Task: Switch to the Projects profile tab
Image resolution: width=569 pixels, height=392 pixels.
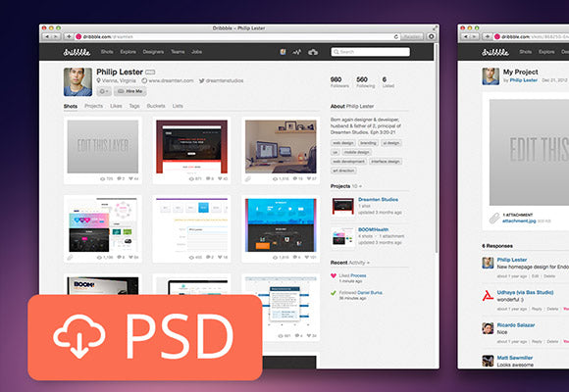Action: coord(93,106)
